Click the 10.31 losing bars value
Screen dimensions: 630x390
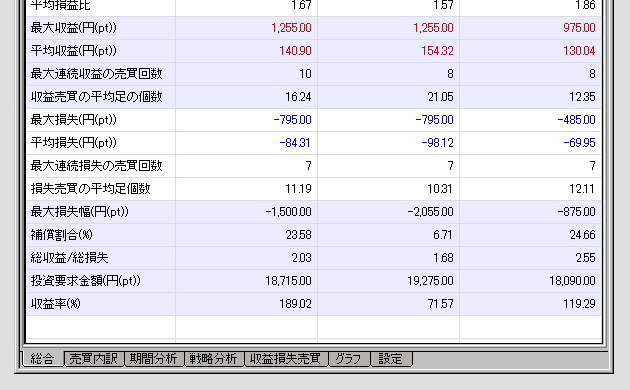[440, 189]
